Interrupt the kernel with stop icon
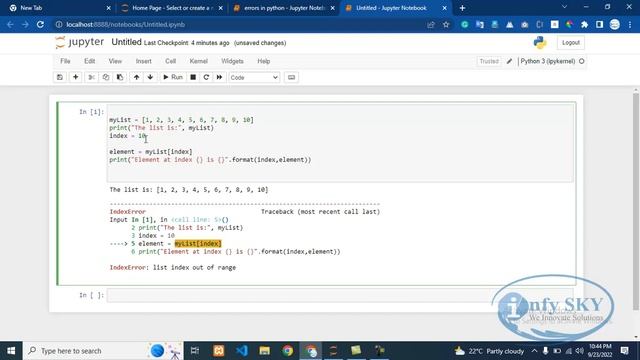Image resolution: width=640 pixels, height=360 pixels. click(193, 77)
